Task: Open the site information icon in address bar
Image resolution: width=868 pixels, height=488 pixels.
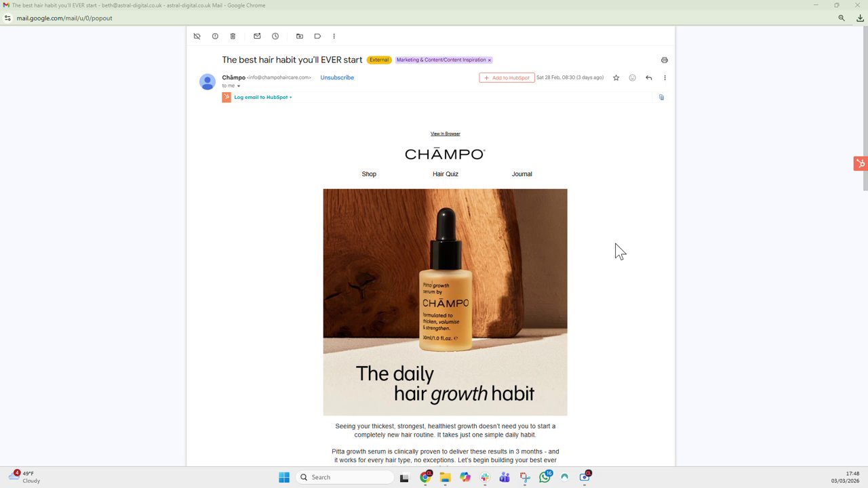Action: pyautogui.click(x=7, y=18)
